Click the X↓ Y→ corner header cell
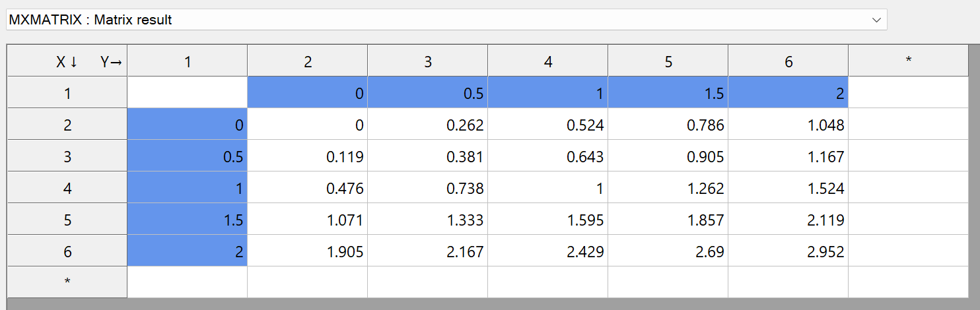 coord(67,61)
